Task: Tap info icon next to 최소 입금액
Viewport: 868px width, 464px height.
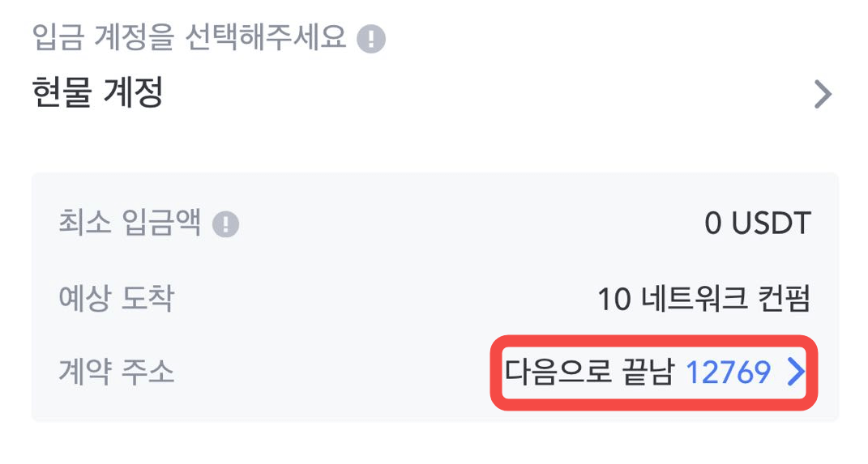Action: [x=225, y=224]
